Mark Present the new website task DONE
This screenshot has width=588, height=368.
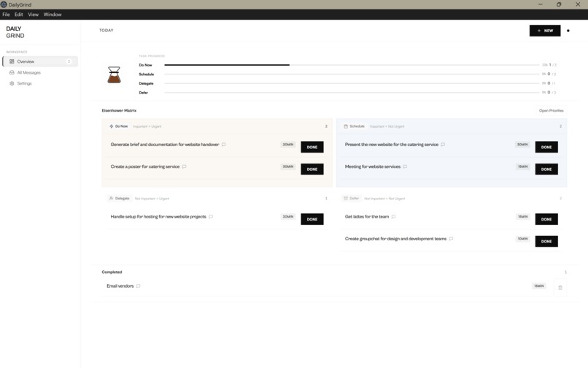click(x=546, y=147)
